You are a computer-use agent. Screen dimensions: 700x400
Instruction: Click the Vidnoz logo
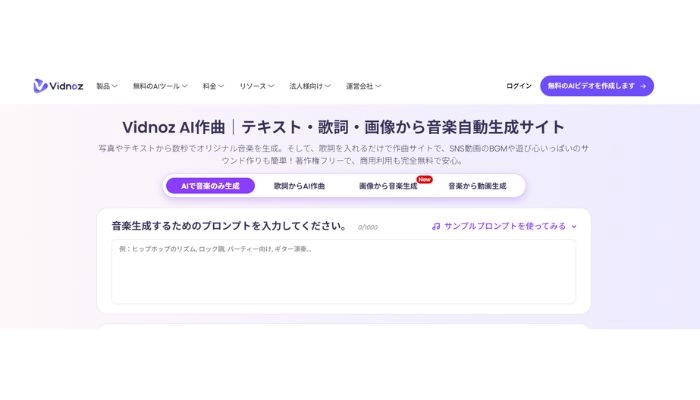(x=58, y=86)
